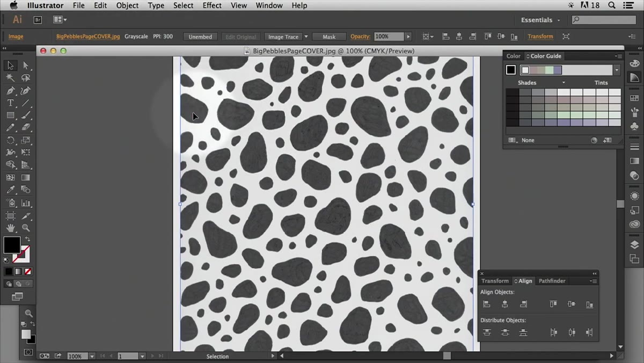This screenshot has height=363, width=644.
Task: Open Symbols panel from right dock
Action: pyautogui.click(x=634, y=127)
